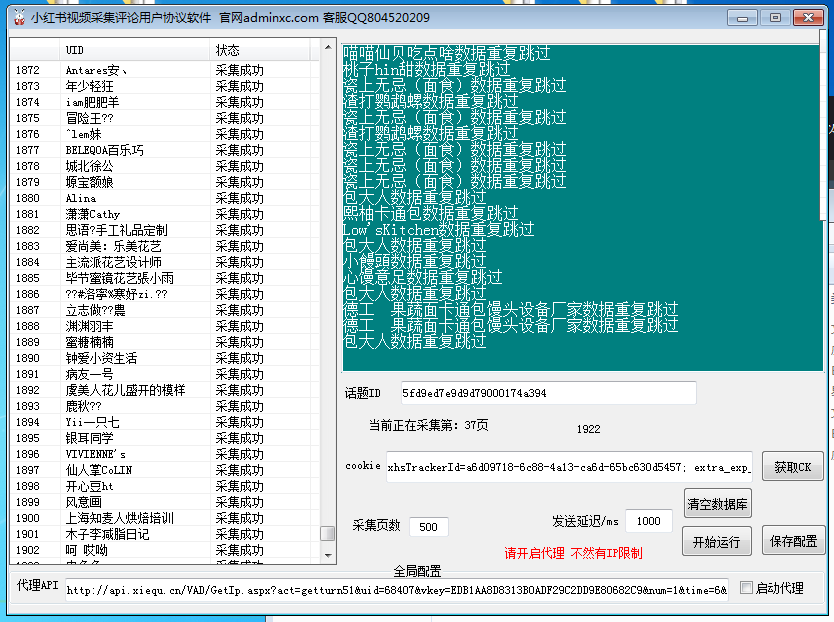Click the 发送延迟/ms field showing 1000

click(650, 520)
